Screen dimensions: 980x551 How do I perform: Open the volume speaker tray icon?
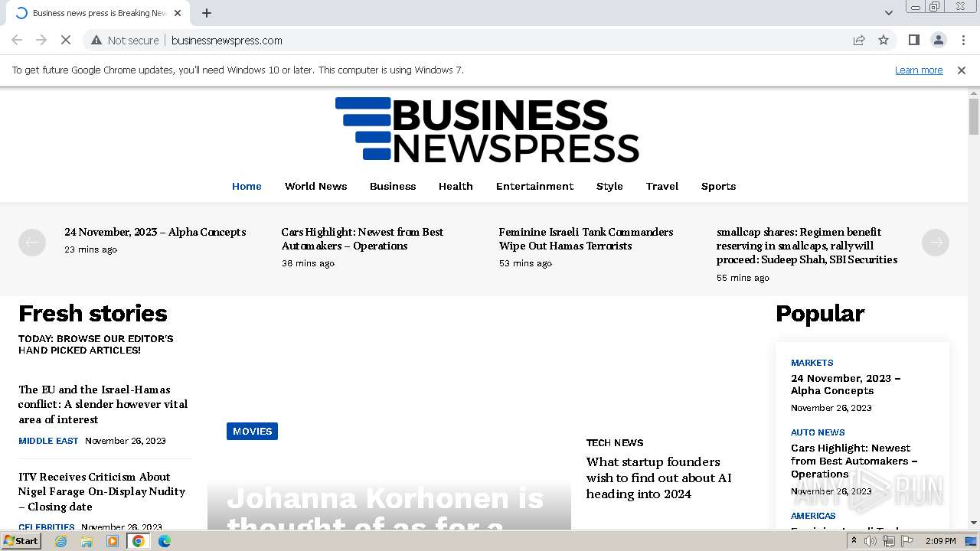(x=871, y=541)
